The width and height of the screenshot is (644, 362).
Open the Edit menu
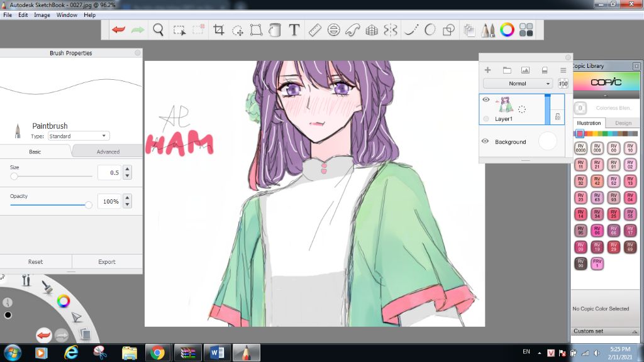coord(23,15)
